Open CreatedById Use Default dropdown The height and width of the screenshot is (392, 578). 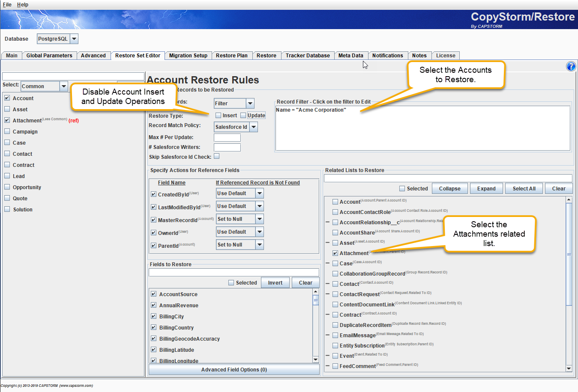[259, 193]
